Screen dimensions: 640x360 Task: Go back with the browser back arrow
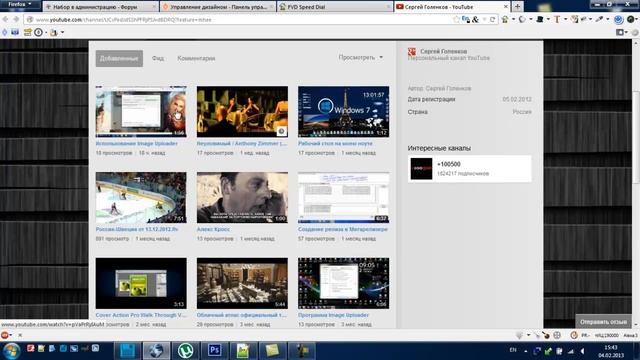[x=5, y=19]
